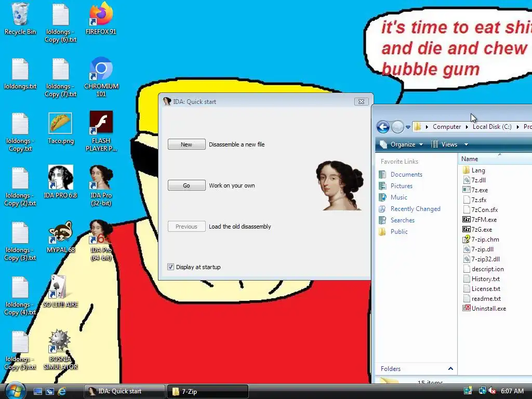This screenshot has width=532, height=399.
Task: Open Public favorite link
Action: pyautogui.click(x=399, y=231)
